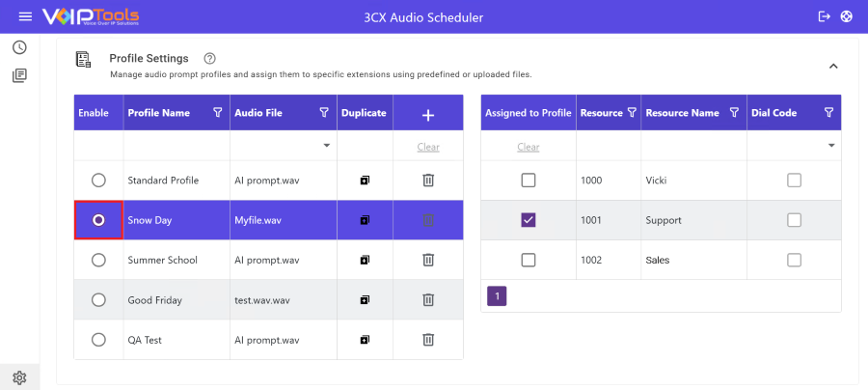Open the Audio File filter dropdown

(x=326, y=146)
